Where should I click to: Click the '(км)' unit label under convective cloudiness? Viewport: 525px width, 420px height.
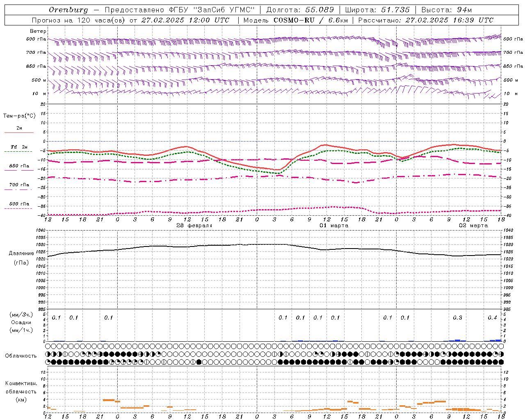coord(21,399)
